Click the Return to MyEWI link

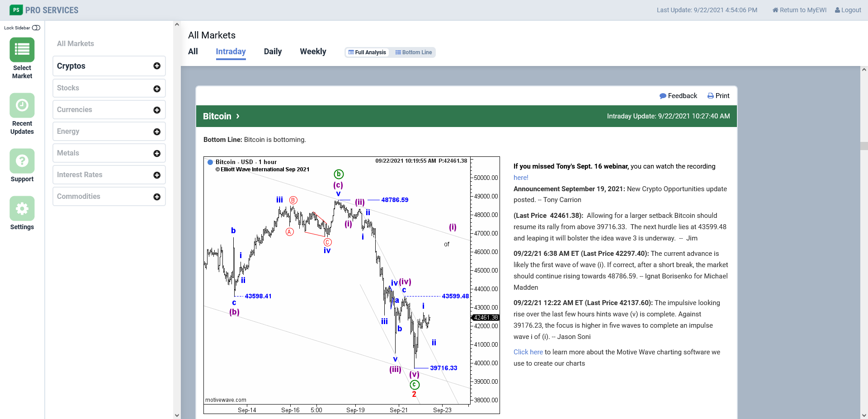pyautogui.click(x=799, y=10)
